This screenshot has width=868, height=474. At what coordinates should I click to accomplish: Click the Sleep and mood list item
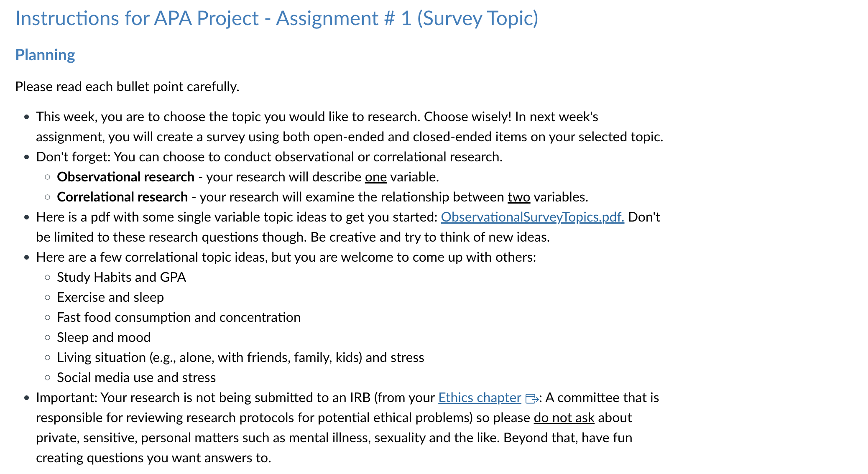tap(104, 337)
